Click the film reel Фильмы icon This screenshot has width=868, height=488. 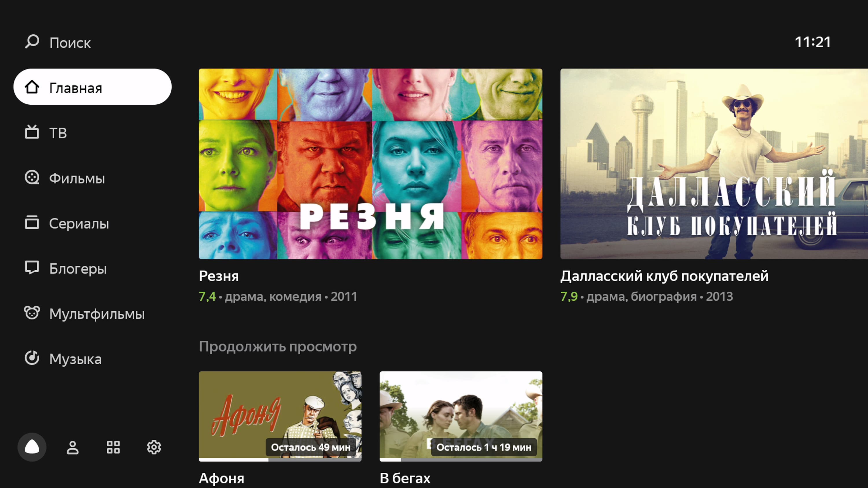pos(32,178)
